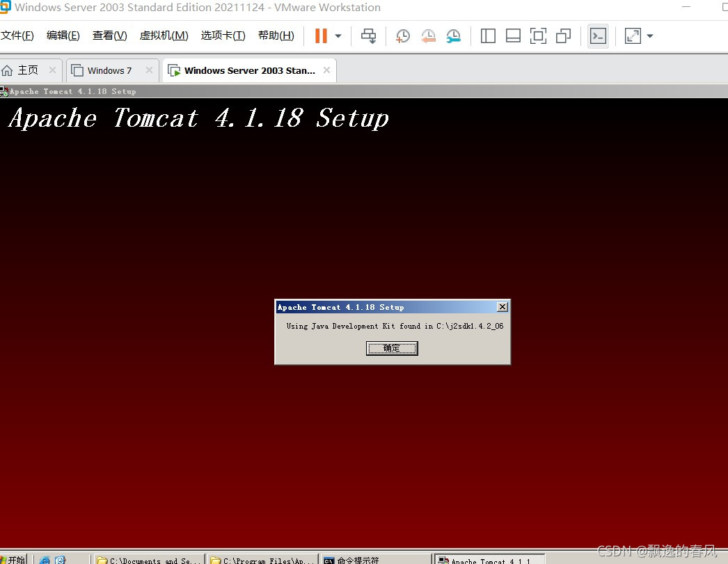Close the Apache Tomcat Setup dialog
The image size is (728, 564).
(503, 306)
